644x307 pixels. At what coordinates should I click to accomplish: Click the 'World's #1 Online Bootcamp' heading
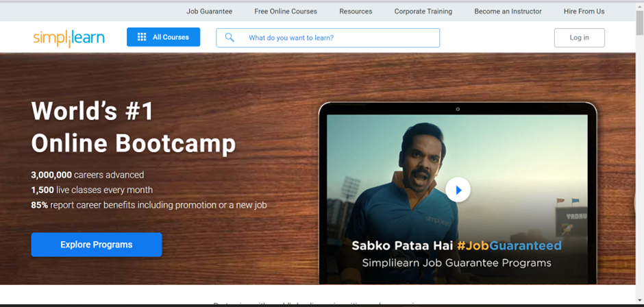click(x=134, y=127)
